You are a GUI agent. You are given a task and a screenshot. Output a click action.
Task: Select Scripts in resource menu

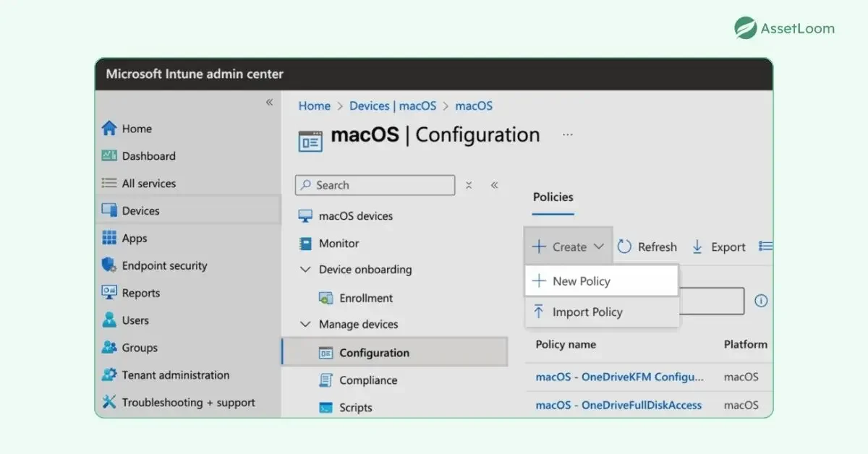click(356, 408)
